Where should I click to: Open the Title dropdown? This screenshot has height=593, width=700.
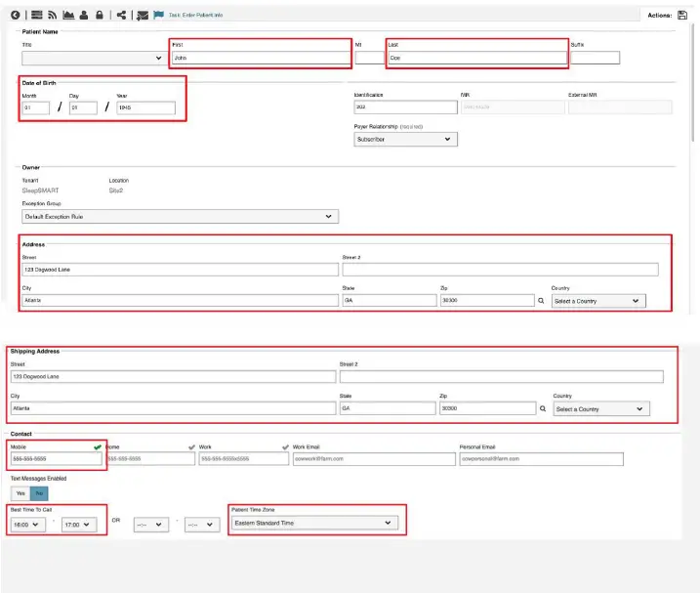[x=93, y=59]
